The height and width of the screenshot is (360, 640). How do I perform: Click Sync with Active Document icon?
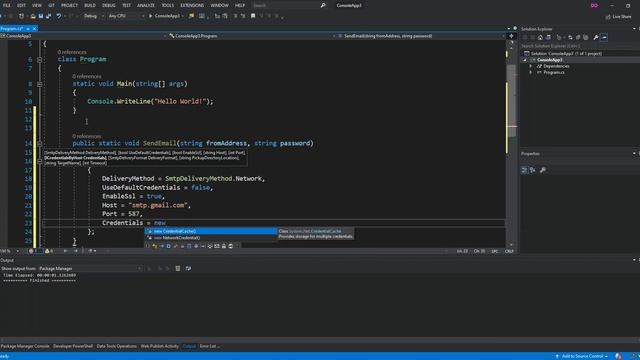[571, 38]
